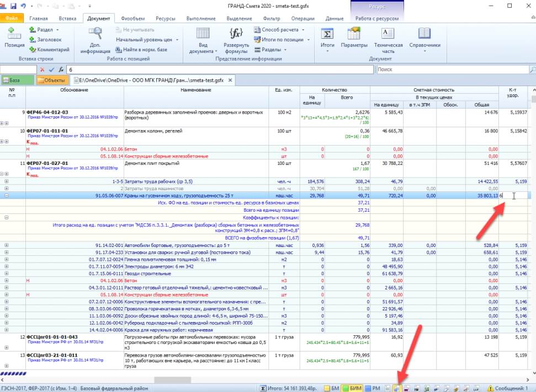Screen dimensions: 536x392
Task: Select the ФЕР07-01-027-01 position code
Action: tap(47, 163)
